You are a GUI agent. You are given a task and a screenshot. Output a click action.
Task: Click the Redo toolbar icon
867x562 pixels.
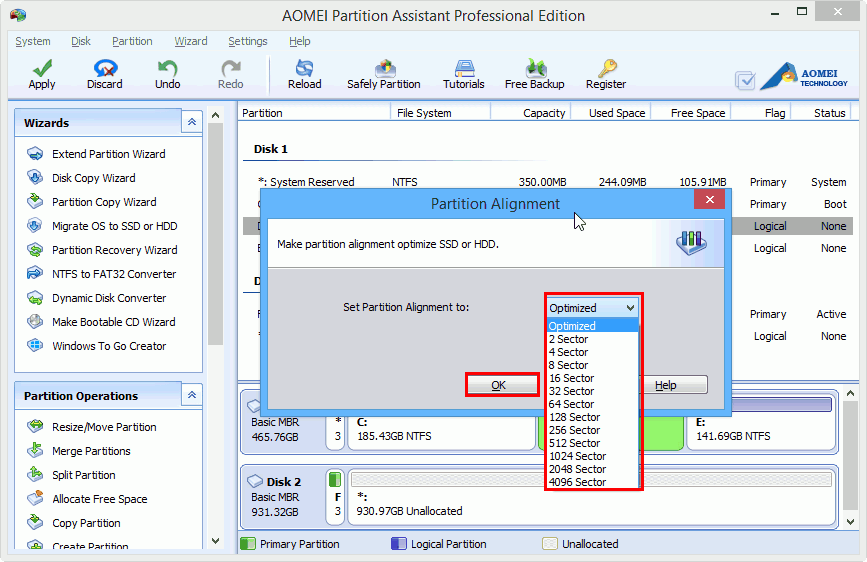[x=231, y=74]
